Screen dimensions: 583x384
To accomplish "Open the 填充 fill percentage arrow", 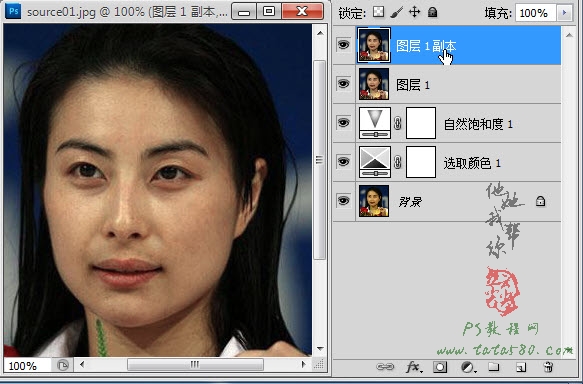I will click(x=564, y=13).
